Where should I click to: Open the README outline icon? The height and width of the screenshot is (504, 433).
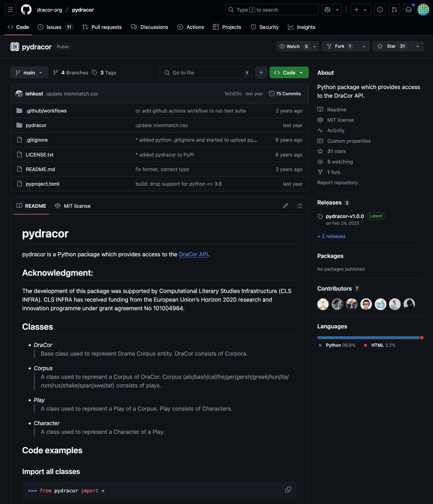tap(299, 206)
